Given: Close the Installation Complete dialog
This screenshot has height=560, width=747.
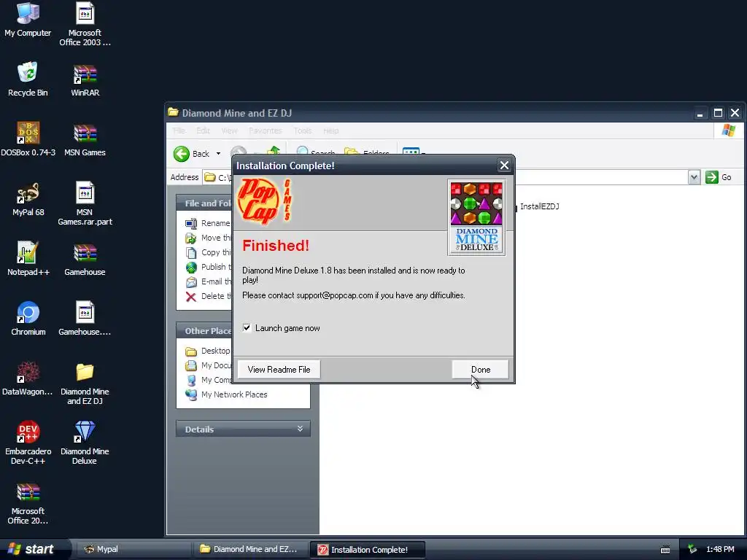Looking at the screenshot, I should click(x=504, y=166).
